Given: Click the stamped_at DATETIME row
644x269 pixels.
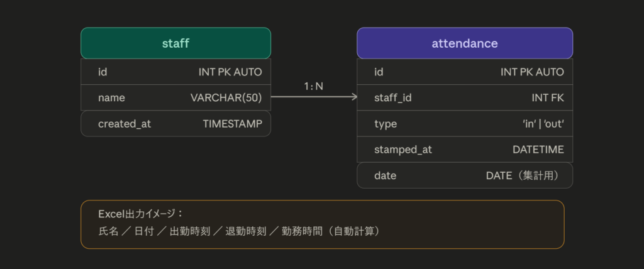Looking at the screenshot, I should (x=465, y=150).
